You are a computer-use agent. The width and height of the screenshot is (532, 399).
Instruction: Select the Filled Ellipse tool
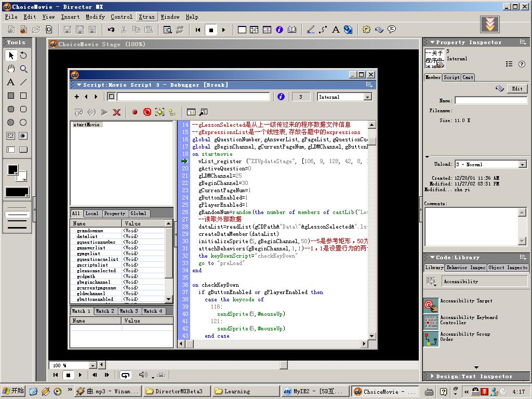click(11, 123)
